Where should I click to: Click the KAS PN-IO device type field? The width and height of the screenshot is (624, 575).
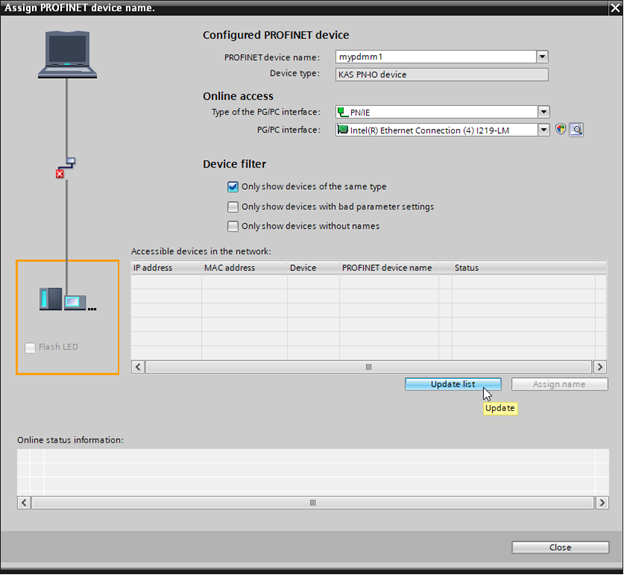point(442,74)
